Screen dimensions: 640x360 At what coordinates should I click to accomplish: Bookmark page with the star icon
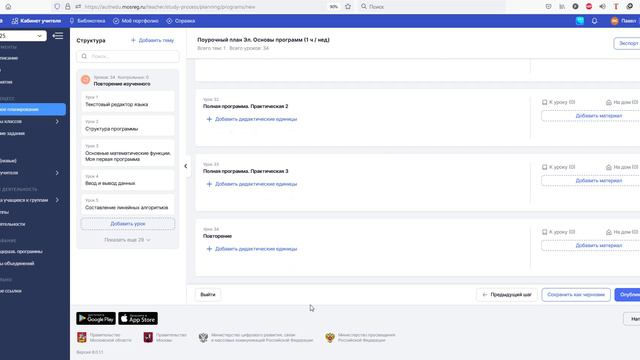coord(348,7)
